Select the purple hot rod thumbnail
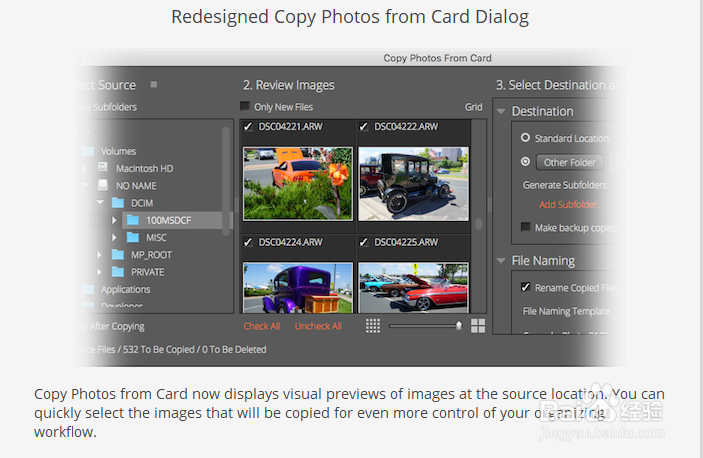The width and height of the screenshot is (703, 458). click(x=298, y=288)
